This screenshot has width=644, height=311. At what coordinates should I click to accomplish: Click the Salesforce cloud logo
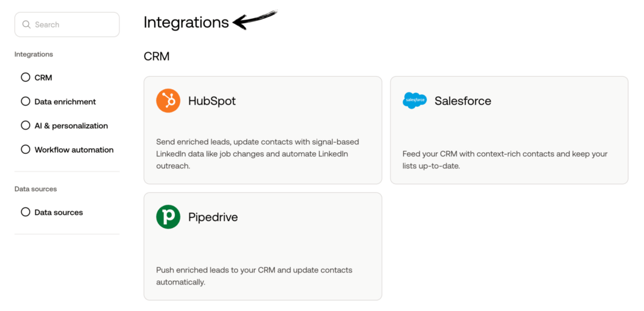(414, 101)
